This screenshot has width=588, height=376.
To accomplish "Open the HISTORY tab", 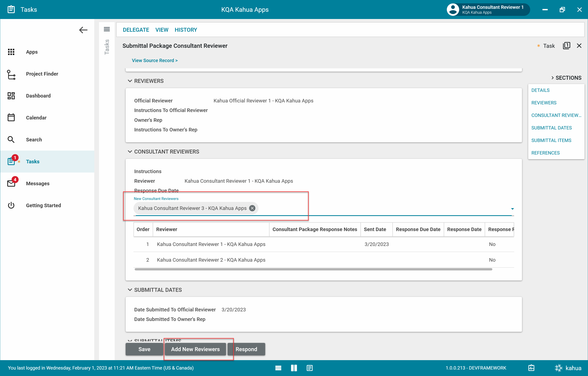I will tap(186, 30).
